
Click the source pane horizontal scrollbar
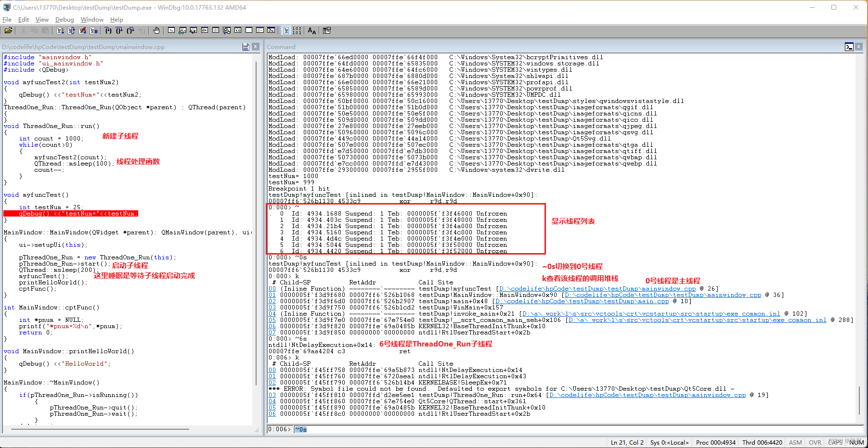click(100, 429)
